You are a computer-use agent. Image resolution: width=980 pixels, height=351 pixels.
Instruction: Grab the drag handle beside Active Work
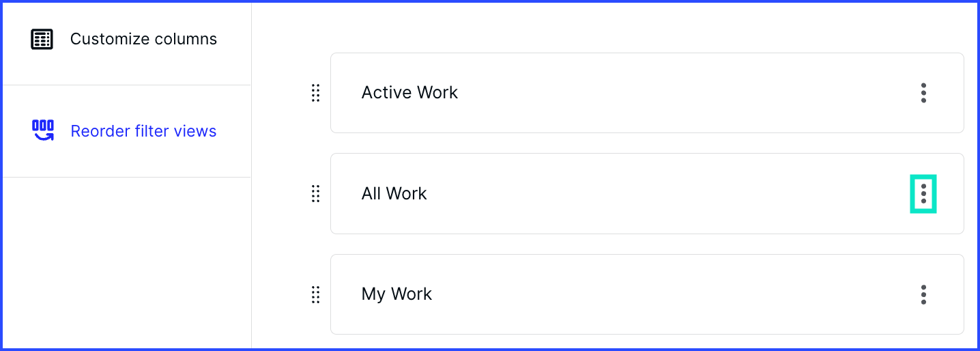click(315, 93)
